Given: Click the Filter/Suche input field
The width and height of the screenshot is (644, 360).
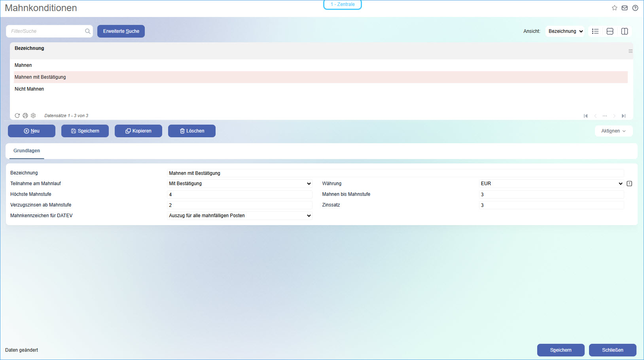Looking at the screenshot, I should click(x=47, y=31).
